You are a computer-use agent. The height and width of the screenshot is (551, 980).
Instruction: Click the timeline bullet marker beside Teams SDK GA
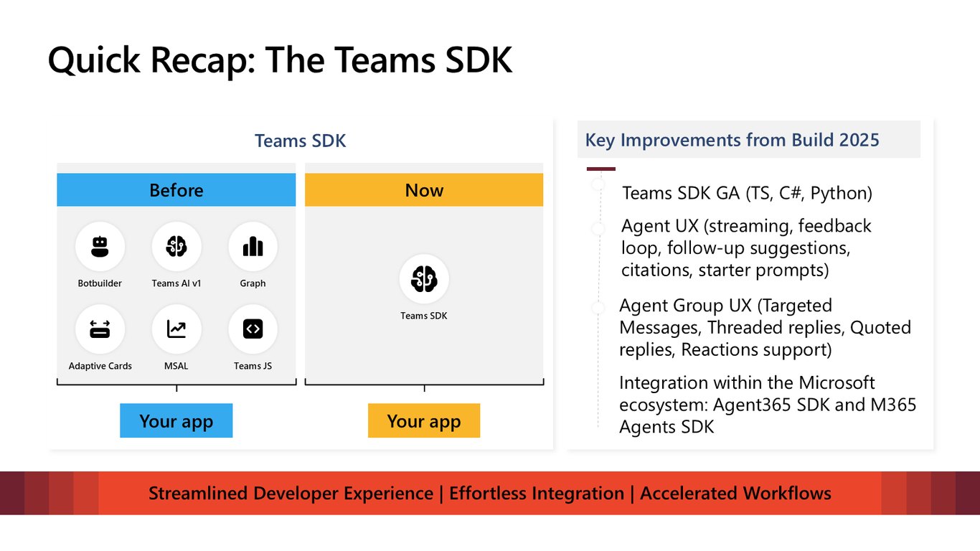598,185
